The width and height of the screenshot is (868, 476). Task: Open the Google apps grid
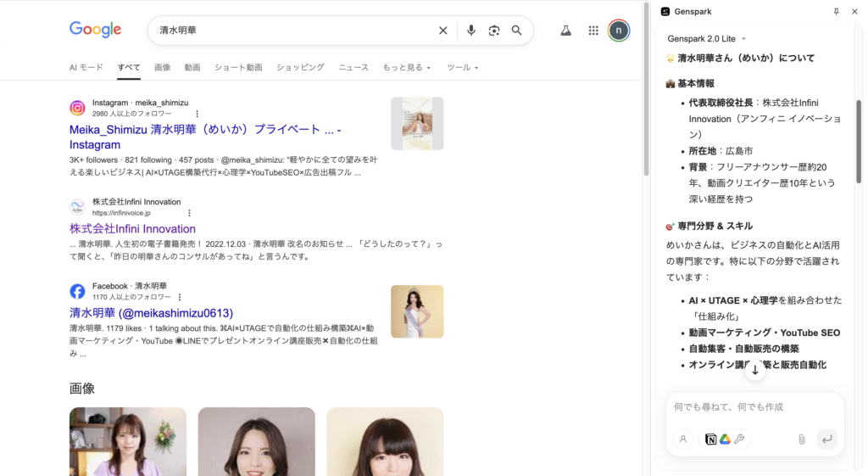593,31
